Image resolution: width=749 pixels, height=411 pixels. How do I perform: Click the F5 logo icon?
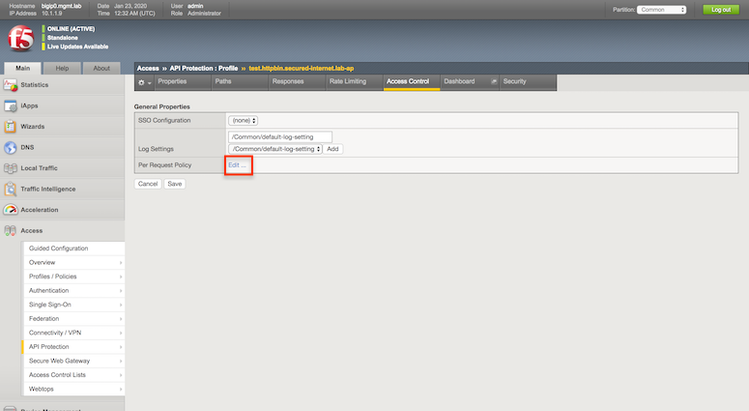[21, 39]
